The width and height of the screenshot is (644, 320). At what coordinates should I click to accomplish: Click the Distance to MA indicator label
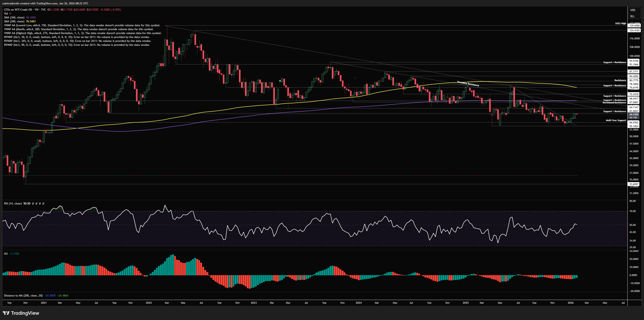click(x=23, y=296)
